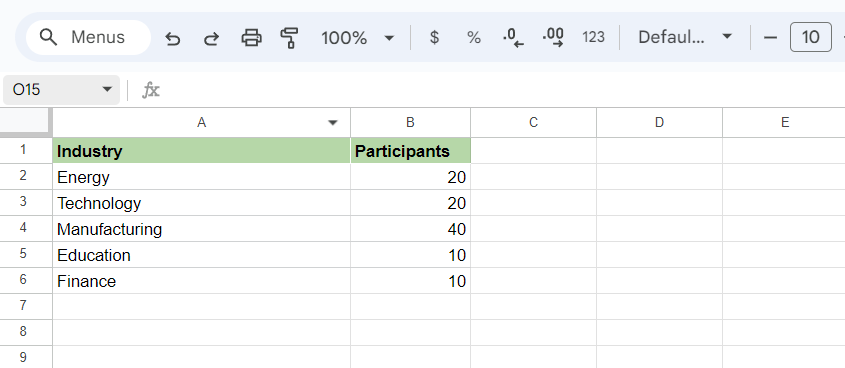Increase decimal places icon

553,38
